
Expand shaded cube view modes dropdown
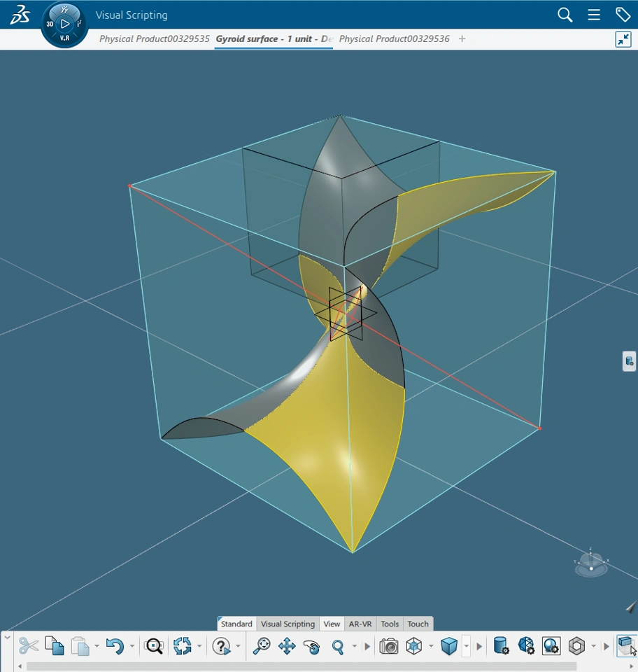pyautogui.click(x=467, y=646)
